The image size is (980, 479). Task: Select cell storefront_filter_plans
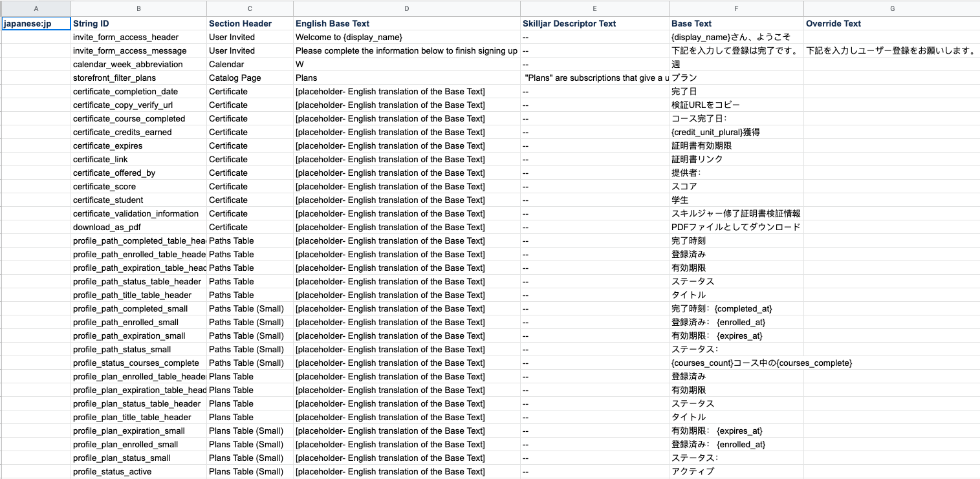139,78
